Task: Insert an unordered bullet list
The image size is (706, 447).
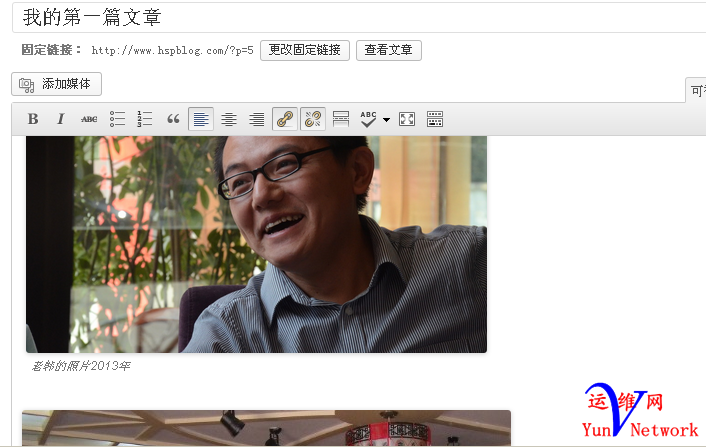Action: point(117,119)
